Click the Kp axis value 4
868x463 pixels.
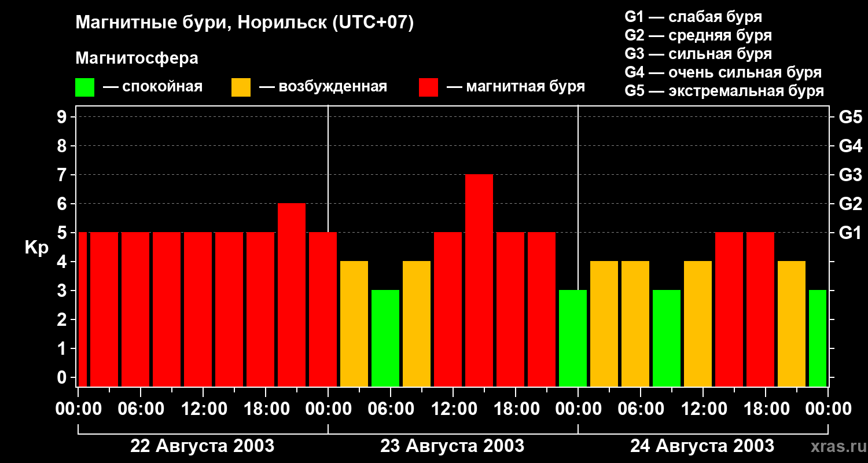click(x=63, y=262)
